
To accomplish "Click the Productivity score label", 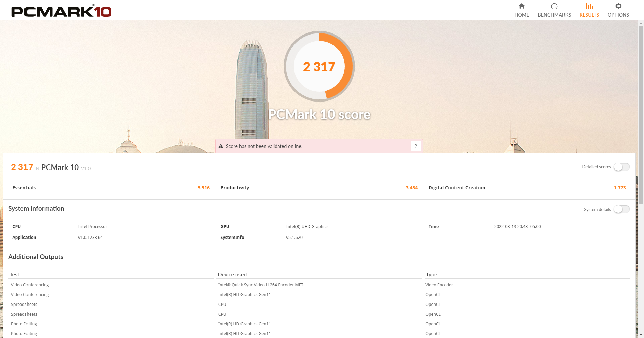I will pos(235,188).
